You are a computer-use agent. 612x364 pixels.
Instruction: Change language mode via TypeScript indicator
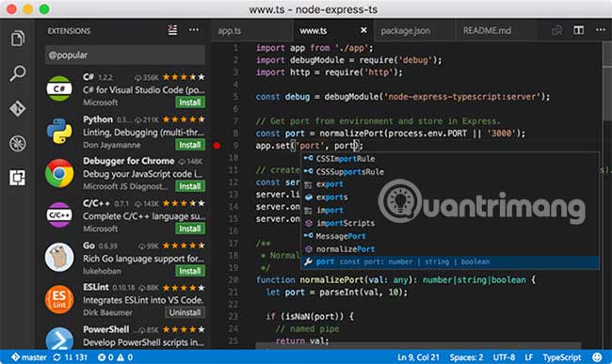pyautogui.click(x=562, y=357)
